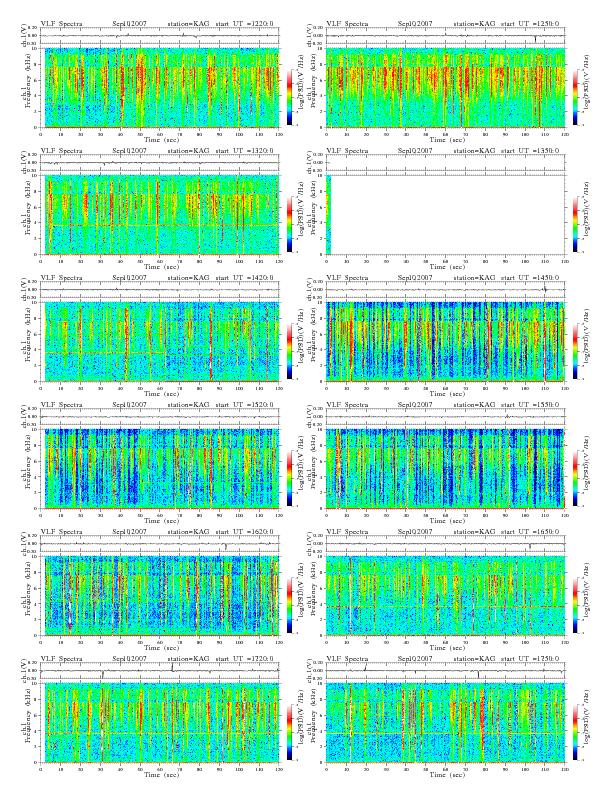The height and width of the screenshot is (792, 612).
Task: Select the 'Time (sec)' label under the 1750 plot
Action: point(447,775)
